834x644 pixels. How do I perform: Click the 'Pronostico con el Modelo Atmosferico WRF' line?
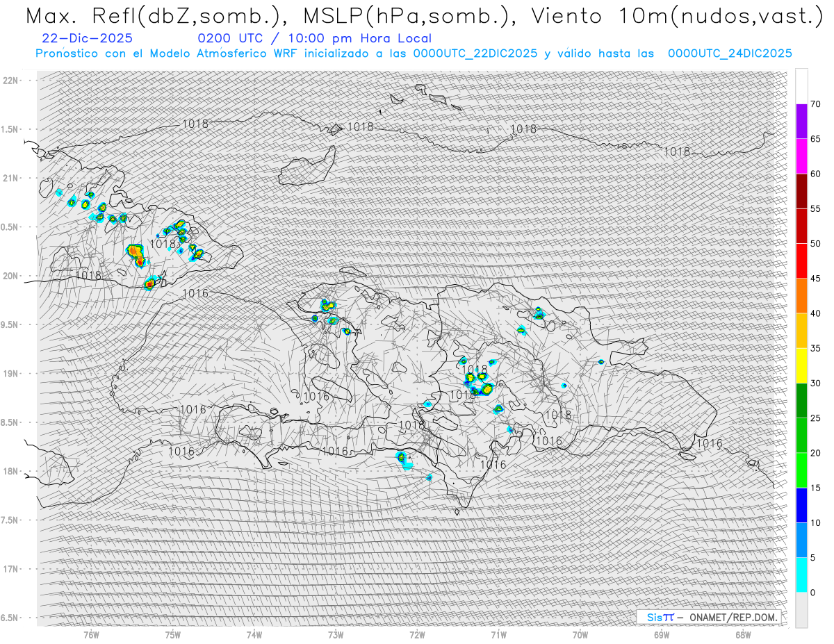pos(414,53)
